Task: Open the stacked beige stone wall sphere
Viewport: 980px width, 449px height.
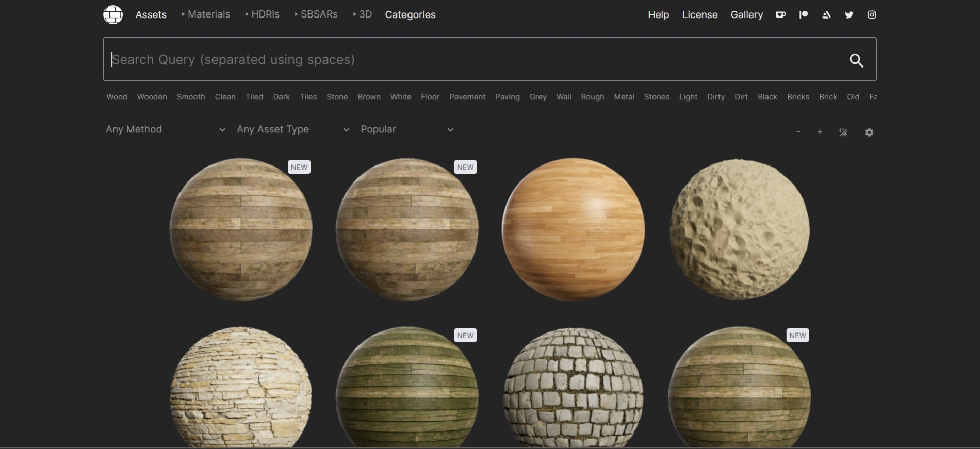Action: (241, 387)
